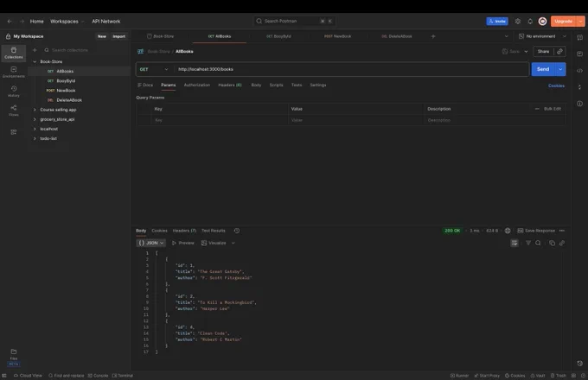Open the code snippet icon in right sidebar
Screen dimensions: 588x380
click(579, 70)
